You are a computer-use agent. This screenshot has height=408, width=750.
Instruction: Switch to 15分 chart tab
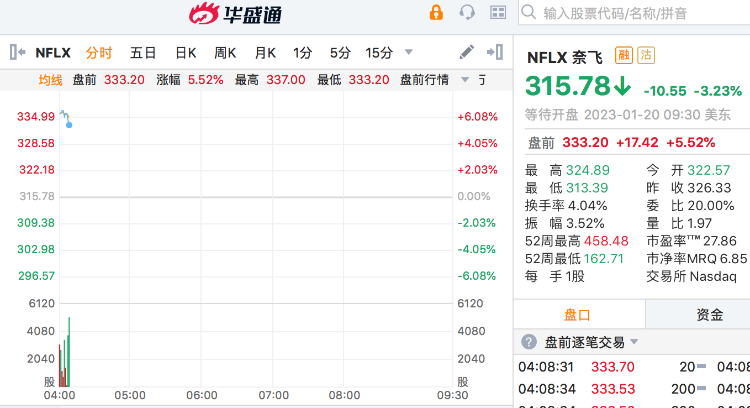(x=379, y=53)
